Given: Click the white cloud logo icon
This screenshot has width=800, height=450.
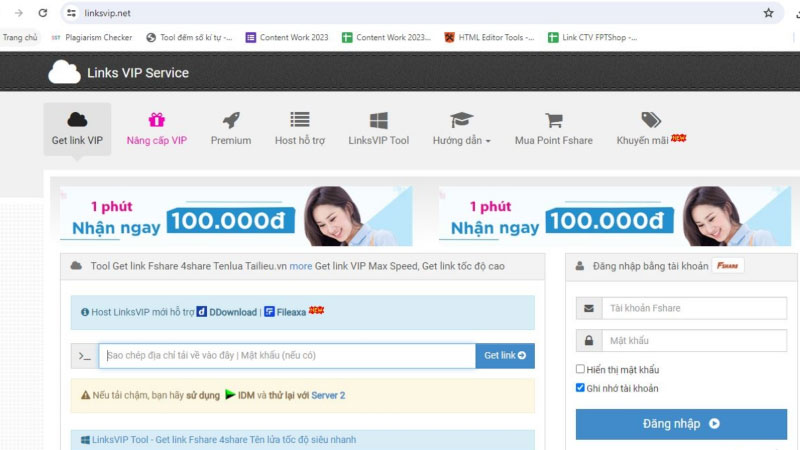Looking at the screenshot, I should coord(64,72).
